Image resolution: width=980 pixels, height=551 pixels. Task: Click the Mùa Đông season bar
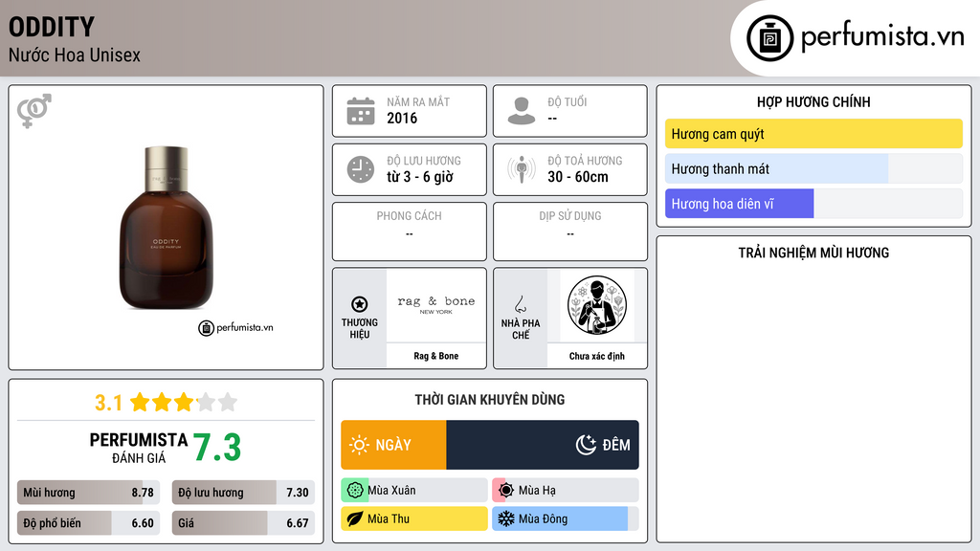click(x=566, y=518)
